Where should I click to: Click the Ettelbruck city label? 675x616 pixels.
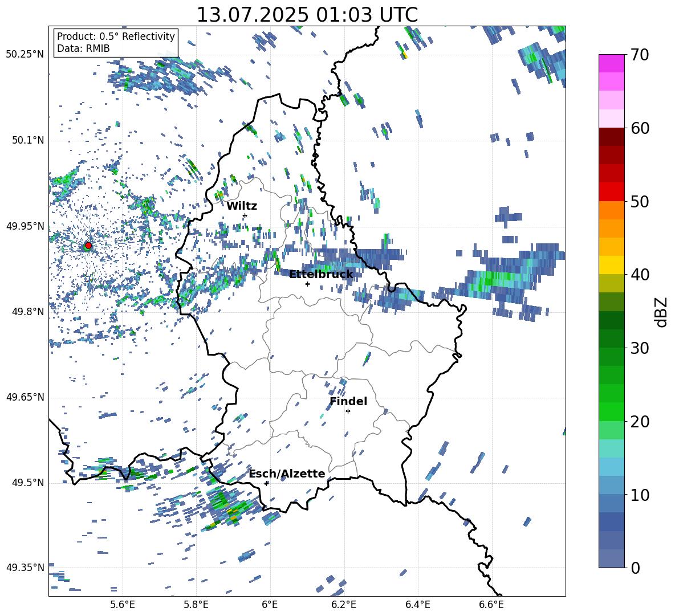(x=321, y=275)
